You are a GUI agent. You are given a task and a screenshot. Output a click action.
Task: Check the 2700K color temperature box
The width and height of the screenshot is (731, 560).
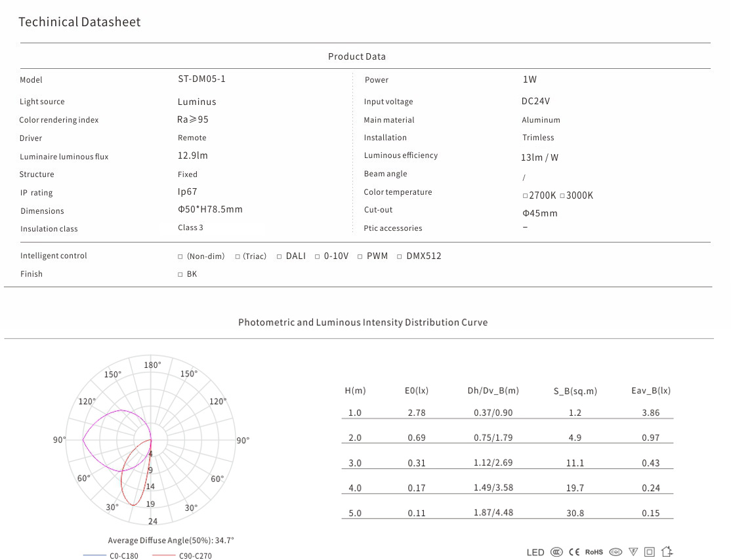[x=525, y=196]
